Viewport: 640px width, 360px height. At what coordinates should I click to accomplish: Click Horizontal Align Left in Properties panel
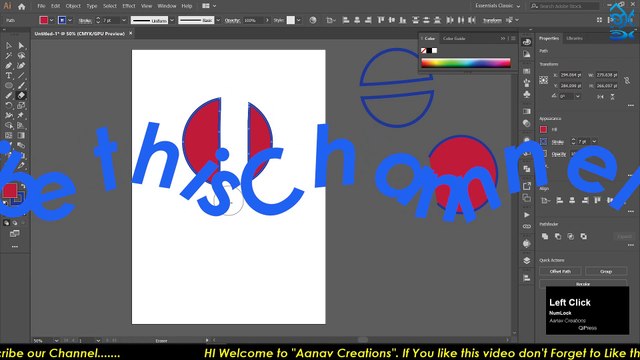[x=560, y=200]
